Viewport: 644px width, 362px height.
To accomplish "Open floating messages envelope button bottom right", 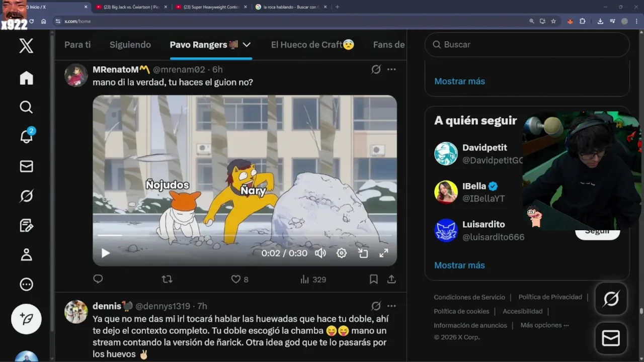I will [x=611, y=338].
